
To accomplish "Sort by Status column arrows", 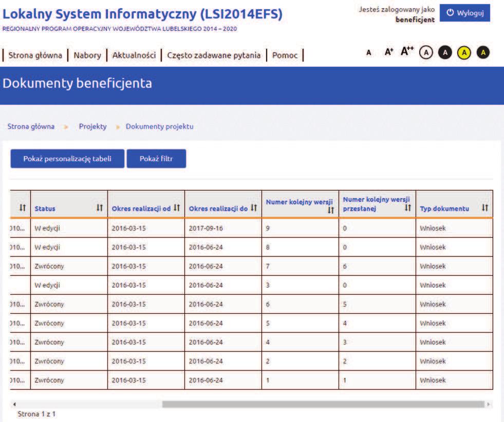I will (x=100, y=208).
